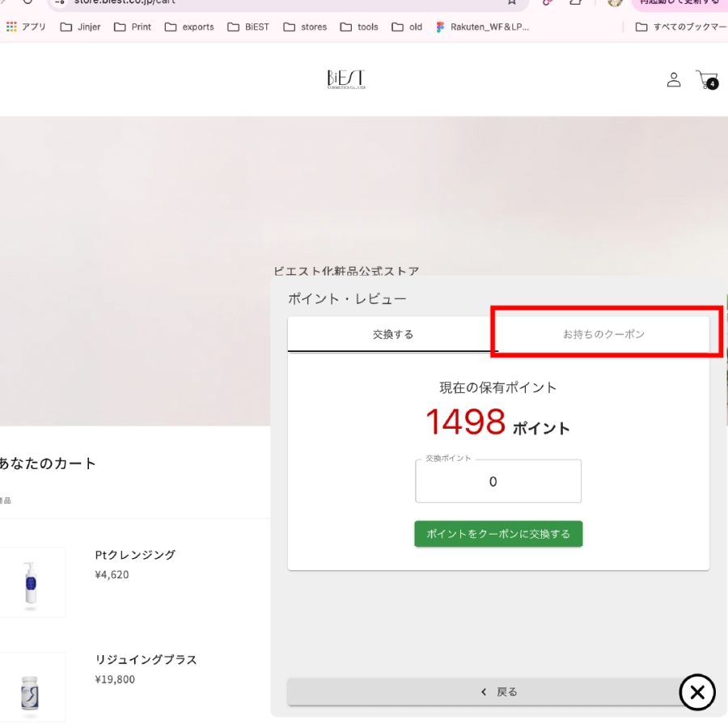
Task: Focus the 交換ポイント input field
Action: [498, 481]
